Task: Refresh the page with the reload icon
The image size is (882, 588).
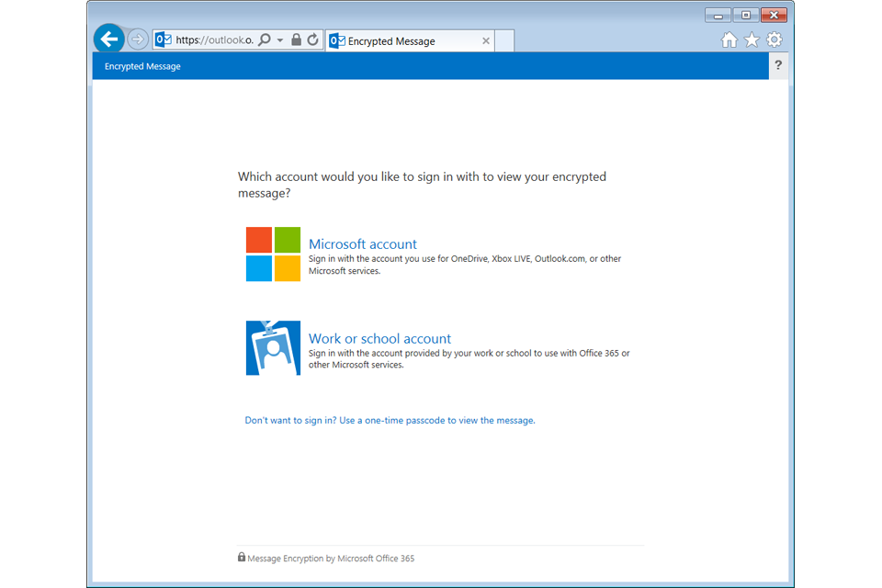Action: tap(312, 40)
